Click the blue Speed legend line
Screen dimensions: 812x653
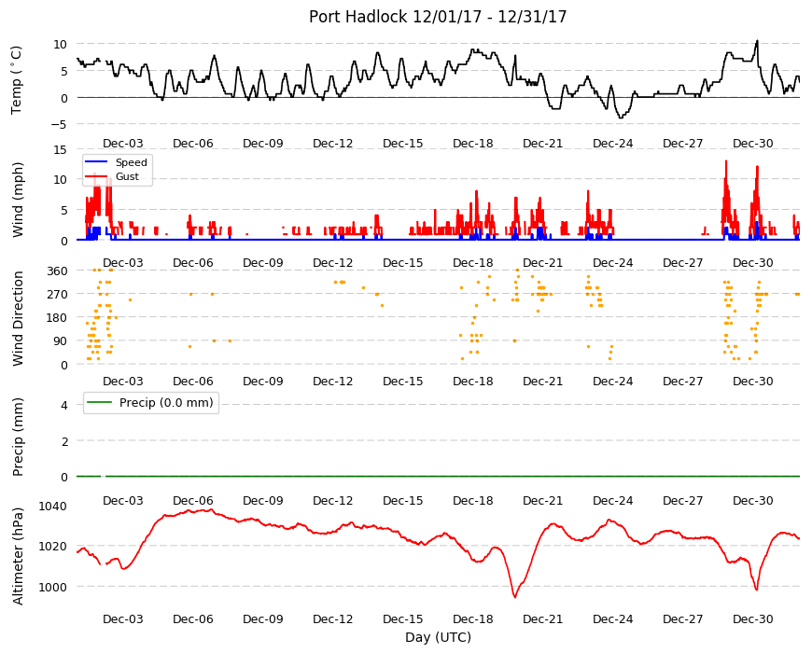97,162
